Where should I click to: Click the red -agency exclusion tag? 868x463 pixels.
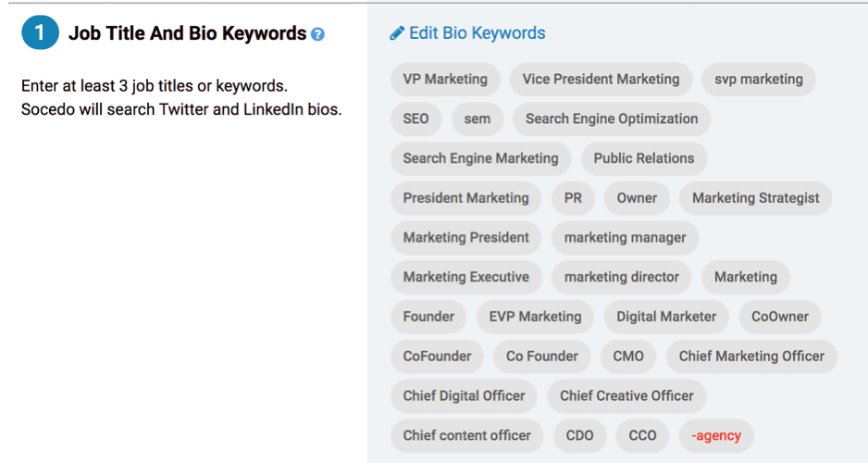pyautogui.click(x=716, y=436)
